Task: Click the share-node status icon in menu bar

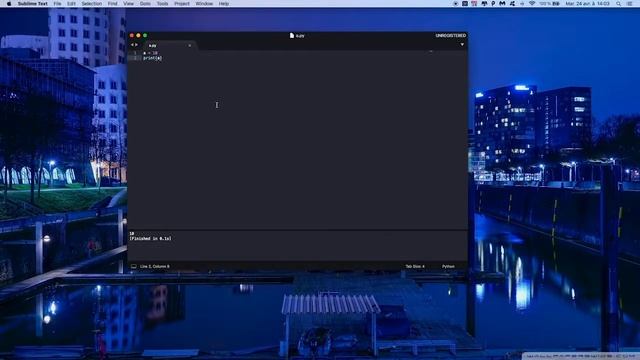Action: pyautogui.click(x=512, y=4)
